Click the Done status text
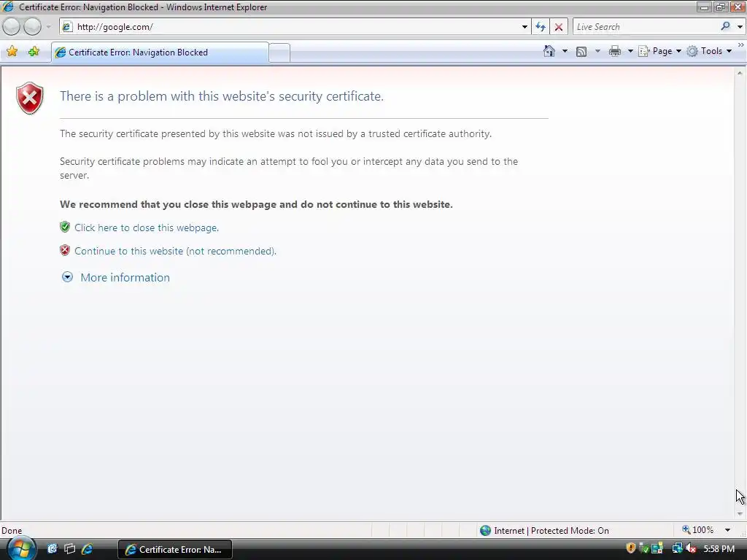 (x=12, y=531)
